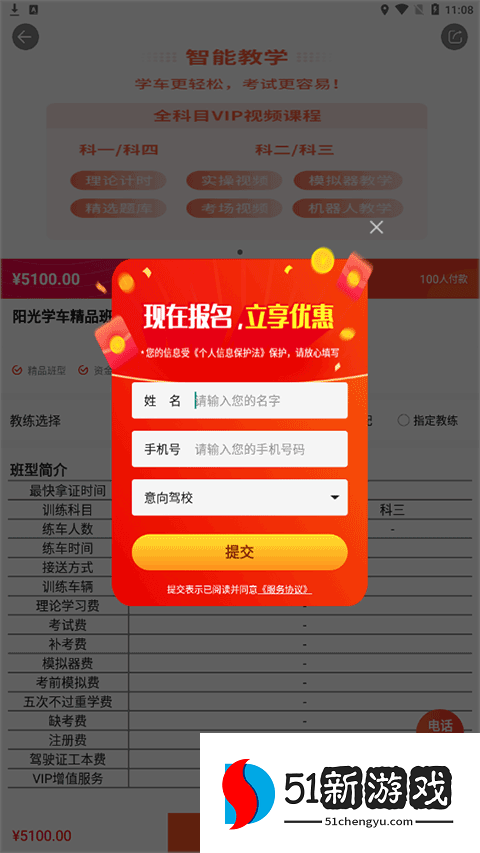480x853 pixels.
Task: Tap the Wi-Fi icon in status bar
Action: (402, 9)
